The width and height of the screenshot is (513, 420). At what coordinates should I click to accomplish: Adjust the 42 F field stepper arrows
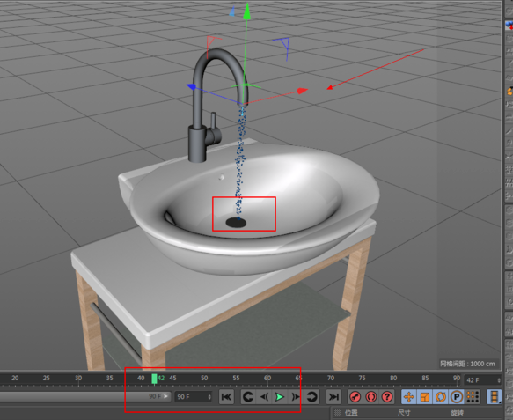499,380
